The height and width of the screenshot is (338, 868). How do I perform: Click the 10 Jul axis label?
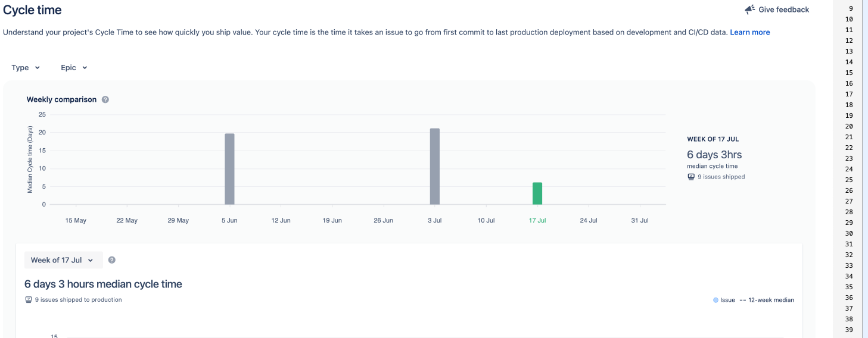coord(486,220)
